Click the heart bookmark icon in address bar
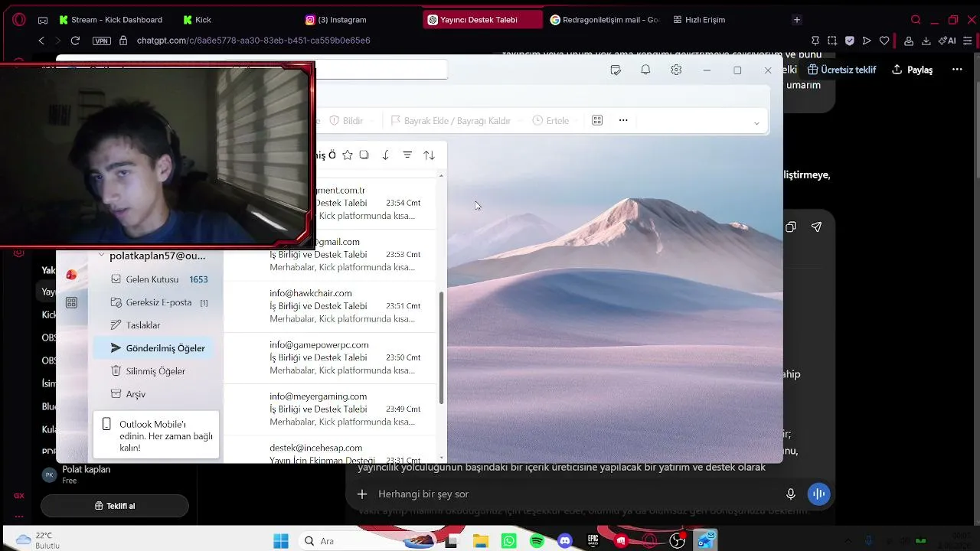This screenshot has height=551, width=980. click(x=884, y=41)
